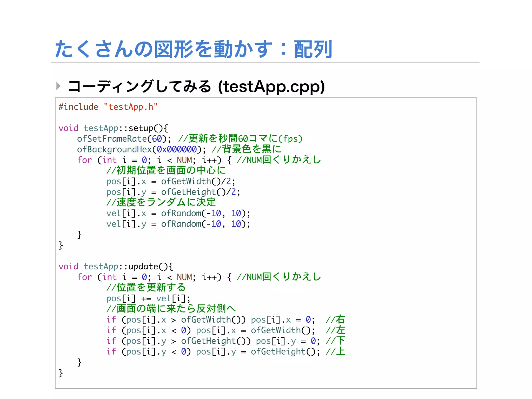Click ofSetFrameRate(60); in the code

[124, 139]
